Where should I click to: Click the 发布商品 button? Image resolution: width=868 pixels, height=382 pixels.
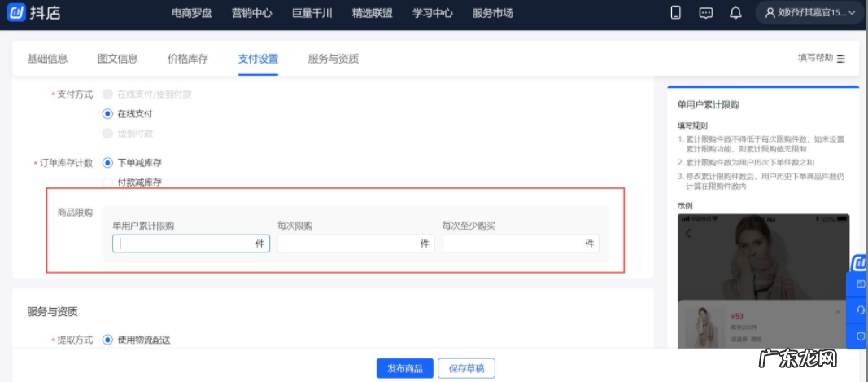[x=405, y=369]
